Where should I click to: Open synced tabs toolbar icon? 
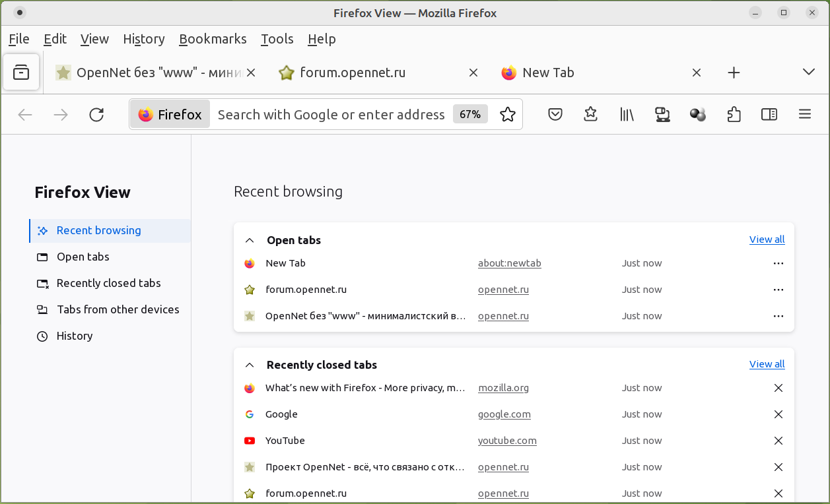click(x=662, y=115)
